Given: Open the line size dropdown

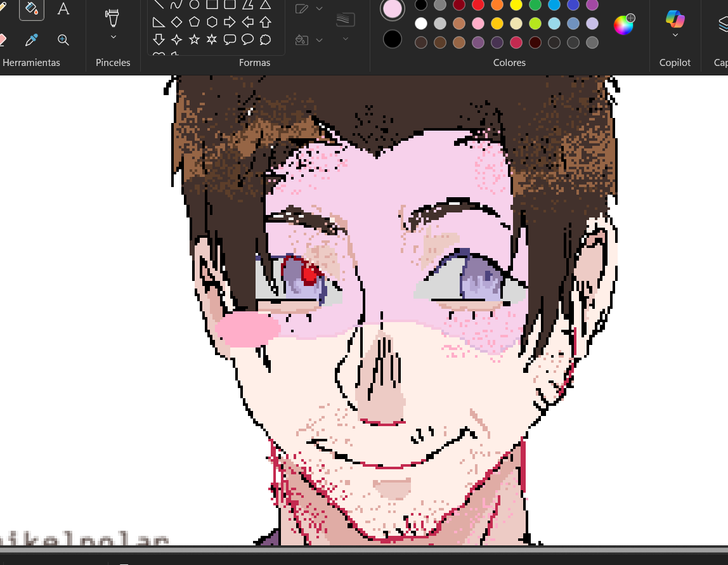Looking at the screenshot, I should [345, 39].
